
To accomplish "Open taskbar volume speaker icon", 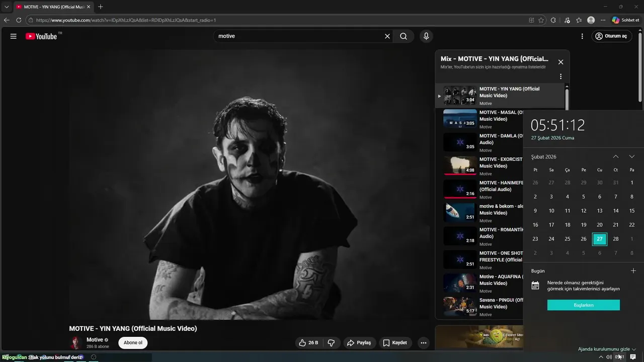I will tap(609, 357).
